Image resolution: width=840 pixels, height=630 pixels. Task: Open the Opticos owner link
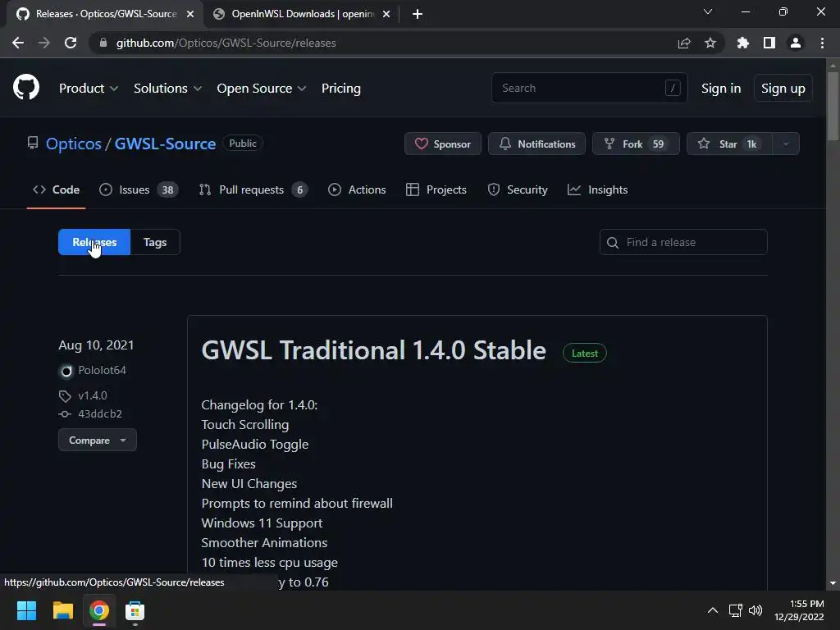tap(73, 144)
